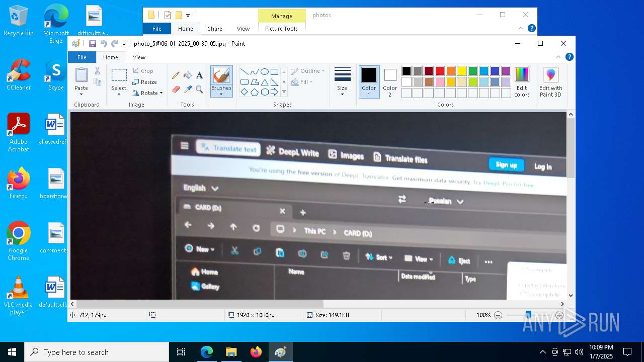Open File Explorer from the taskbar
The width and height of the screenshot is (644, 362).
231,352
